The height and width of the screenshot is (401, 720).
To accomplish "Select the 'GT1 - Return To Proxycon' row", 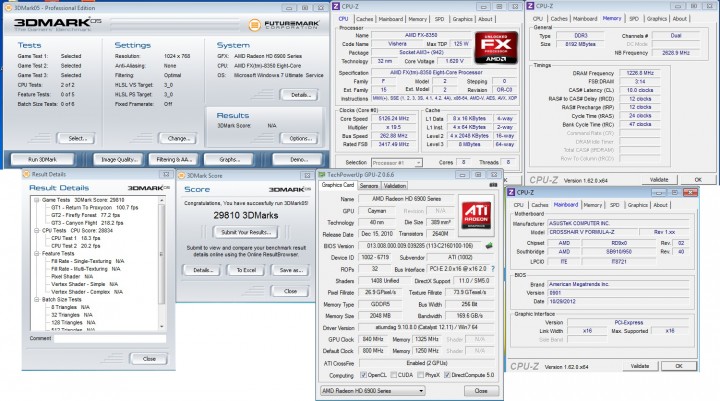I will pos(95,208).
